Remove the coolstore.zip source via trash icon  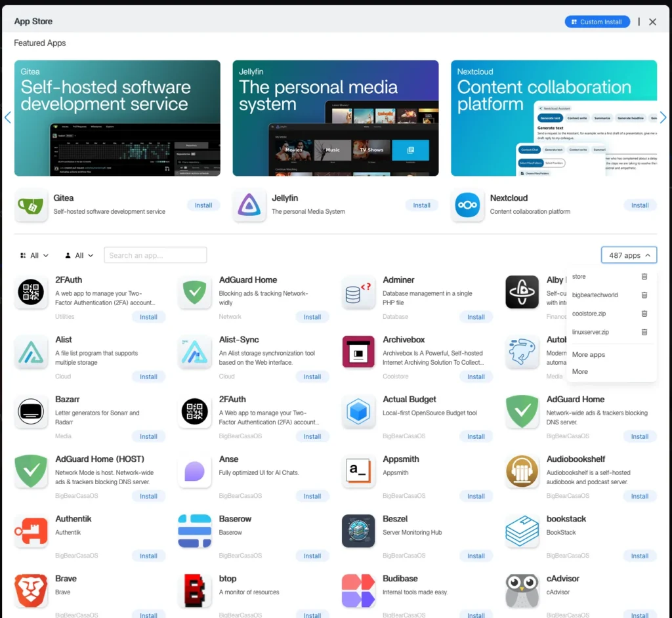[644, 314]
